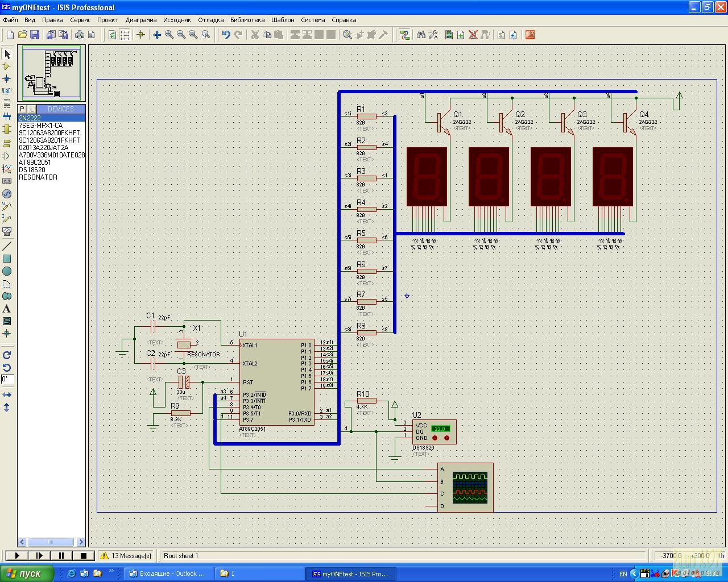Click the Zoom In magnifier icon

[169, 35]
